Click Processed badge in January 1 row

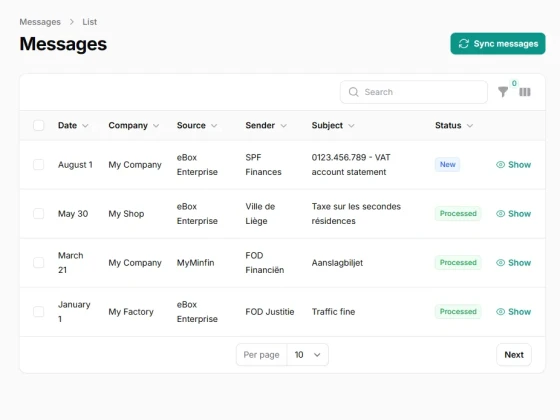pyautogui.click(x=458, y=311)
